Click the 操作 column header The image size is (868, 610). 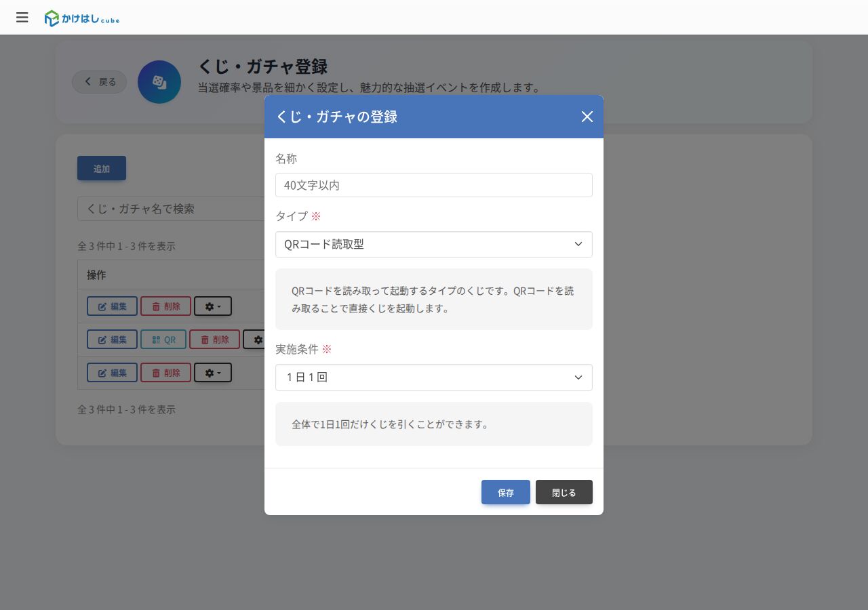[x=96, y=275]
